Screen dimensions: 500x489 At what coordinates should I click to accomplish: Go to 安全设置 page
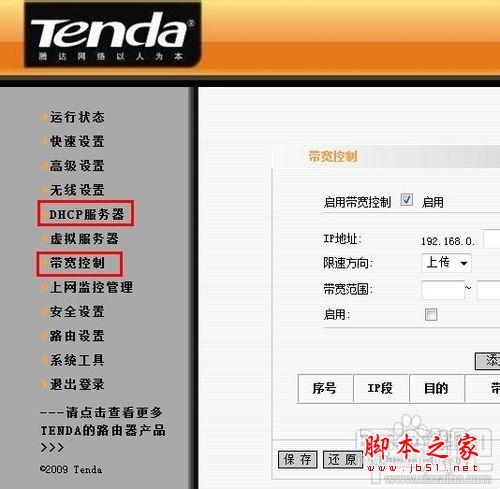pos(77,312)
